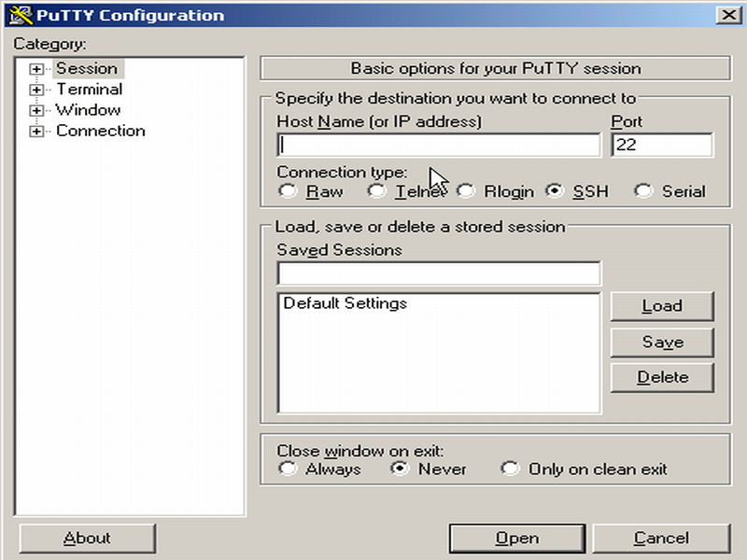Confirm SSH is selected as connection type

[x=555, y=190]
